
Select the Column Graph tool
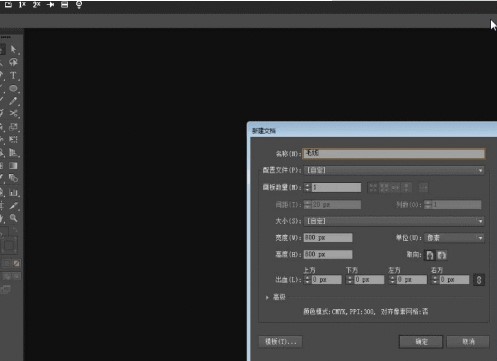click(13, 192)
